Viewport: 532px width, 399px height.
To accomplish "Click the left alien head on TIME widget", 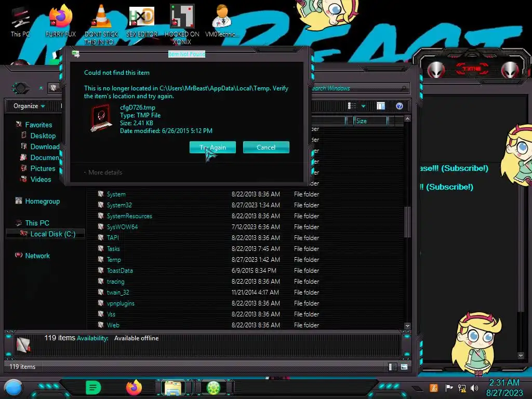I will click(x=436, y=69).
